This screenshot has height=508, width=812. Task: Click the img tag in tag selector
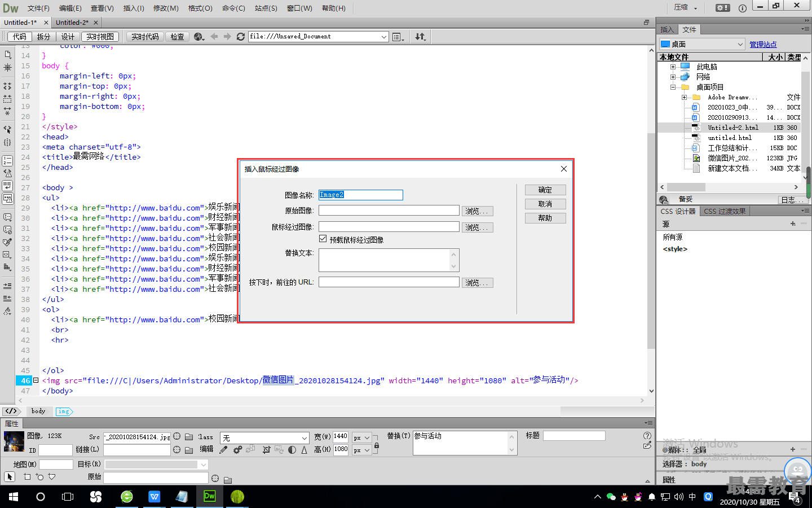(64, 411)
